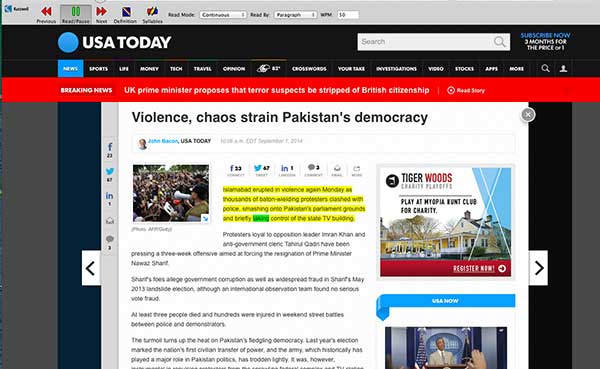The image size is (600, 369).
Task: Open the Read By Paragraph dropdown
Action: (x=295, y=15)
